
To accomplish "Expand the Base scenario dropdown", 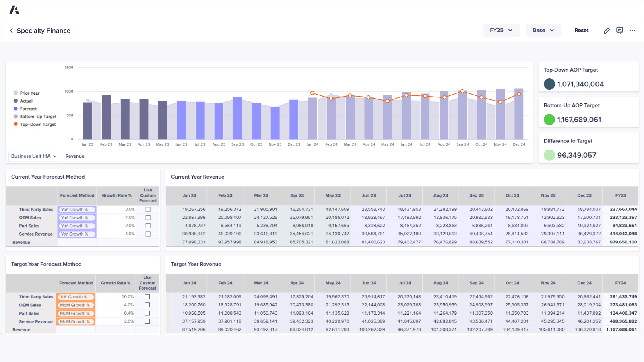I will 543,30.
